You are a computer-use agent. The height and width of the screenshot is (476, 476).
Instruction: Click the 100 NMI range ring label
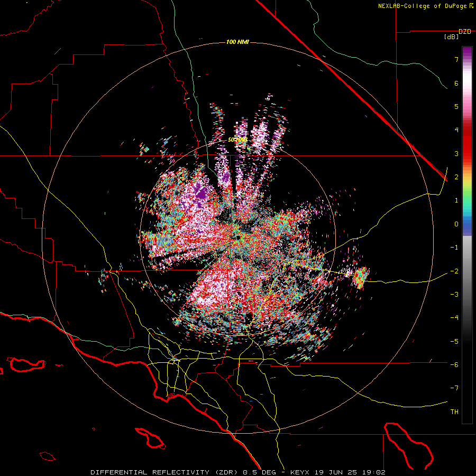point(237,42)
